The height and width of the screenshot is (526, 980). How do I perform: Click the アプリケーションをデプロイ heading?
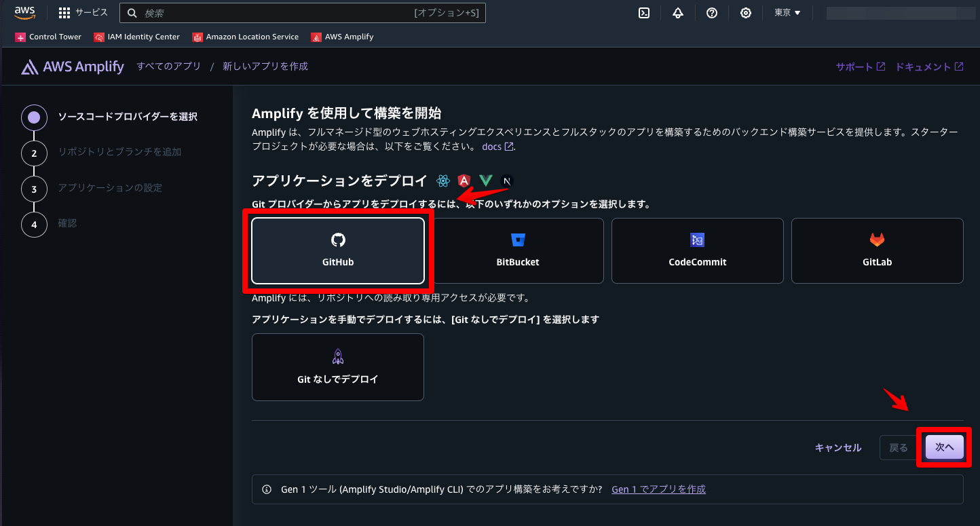[340, 181]
